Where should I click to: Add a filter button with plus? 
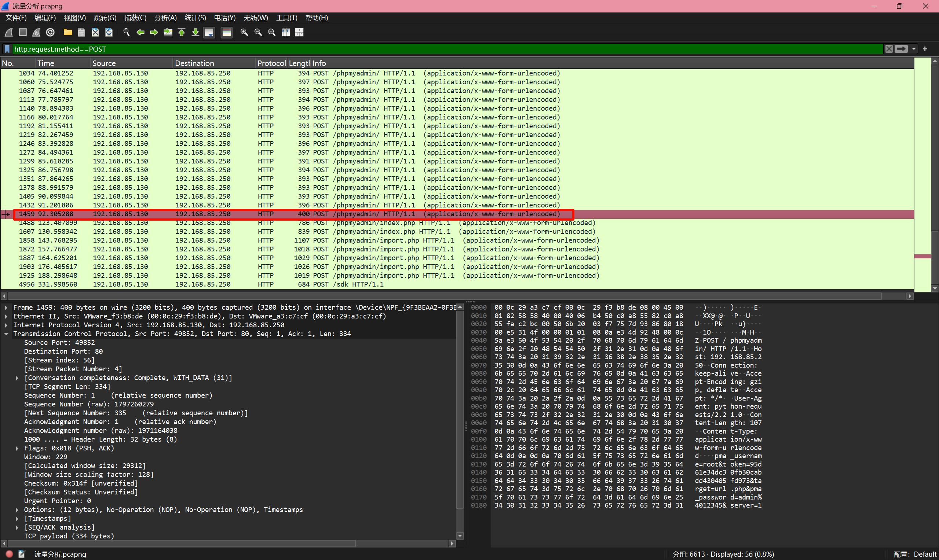coord(925,49)
